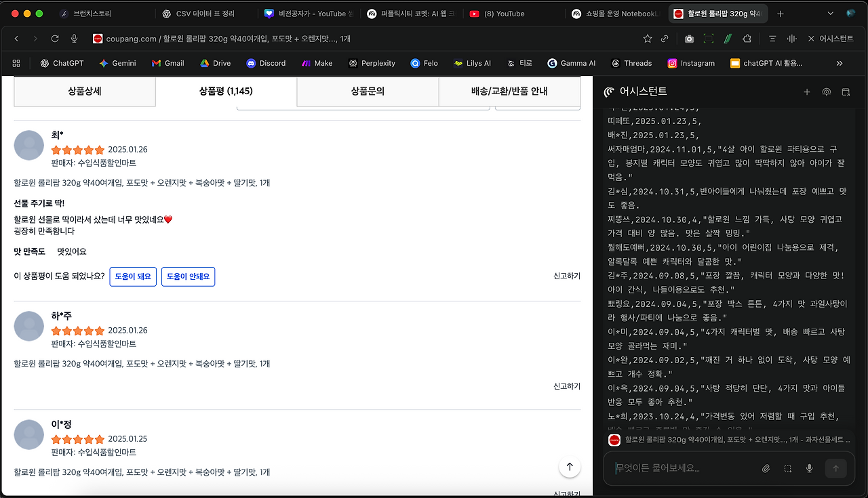868x498 pixels.
Task: Capture screen with camera icon in toolbar
Action: pyautogui.click(x=689, y=39)
